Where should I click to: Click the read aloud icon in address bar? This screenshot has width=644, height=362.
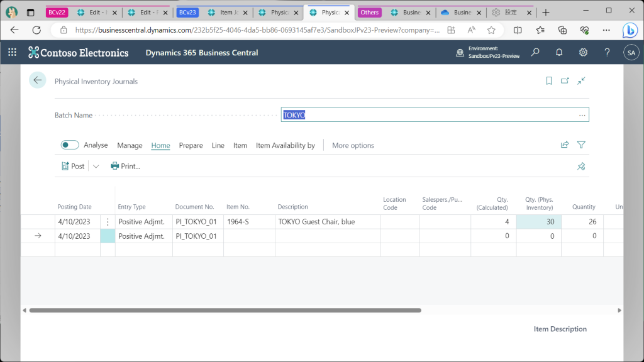click(x=471, y=30)
